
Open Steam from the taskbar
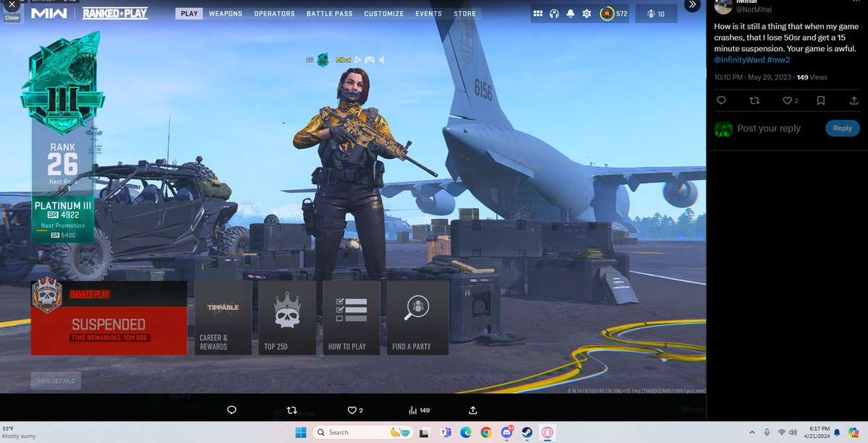(x=527, y=432)
